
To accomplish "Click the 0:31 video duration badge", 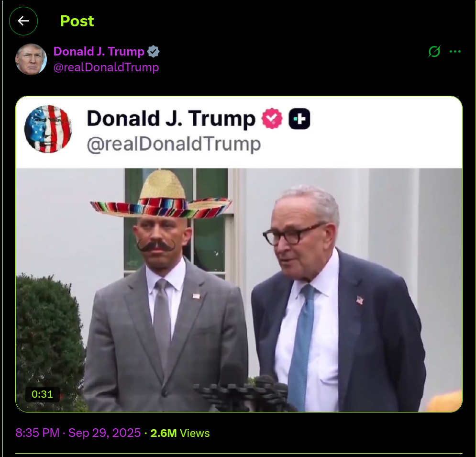I will tap(42, 394).
